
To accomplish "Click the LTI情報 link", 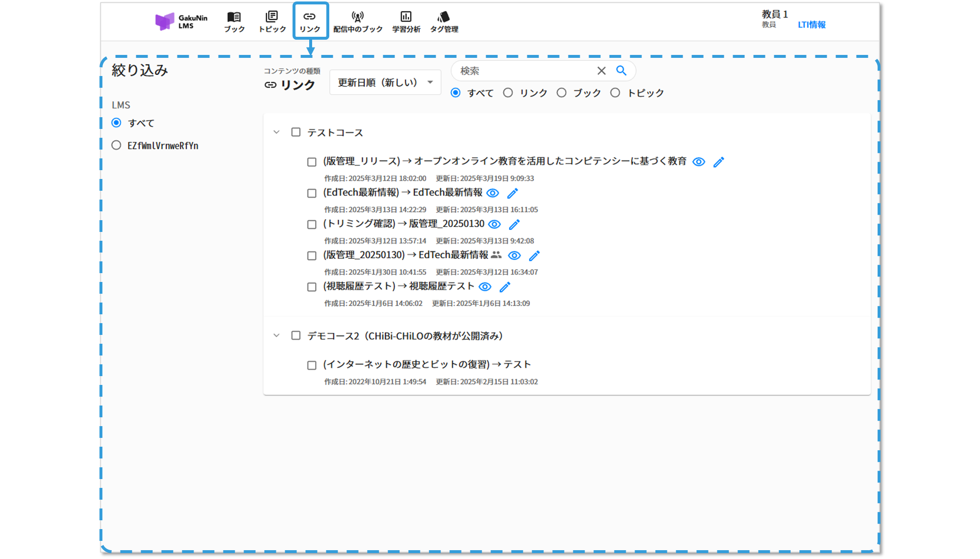I will click(x=811, y=25).
